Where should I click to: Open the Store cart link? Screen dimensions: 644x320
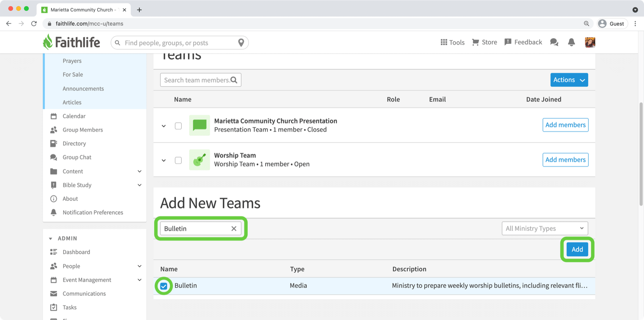(x=484, y=42)
